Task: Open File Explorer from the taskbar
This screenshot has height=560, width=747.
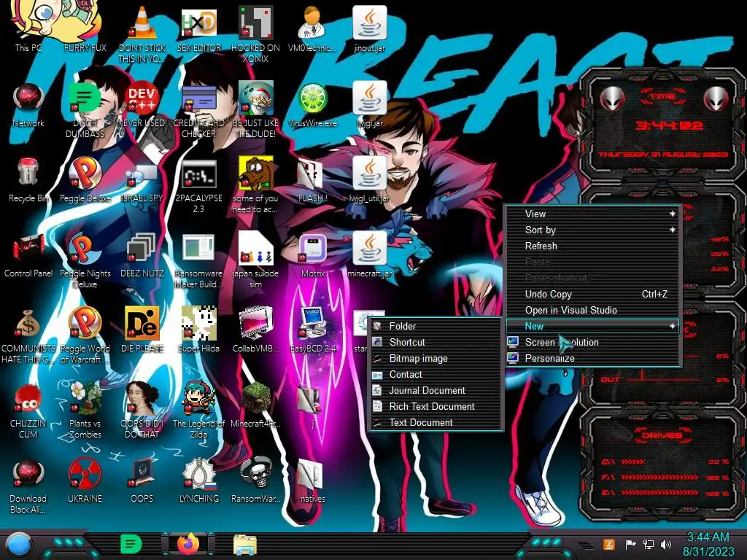Action: click(x=245, y=545)
